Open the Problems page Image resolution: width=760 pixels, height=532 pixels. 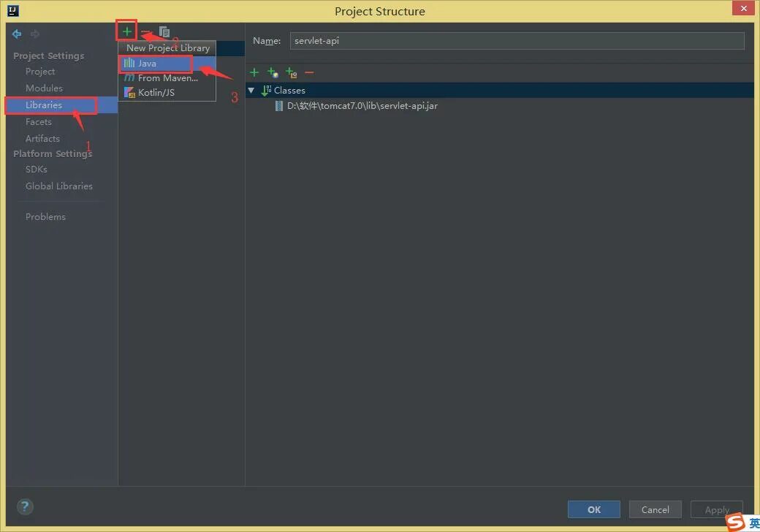[x=45, y=216]
